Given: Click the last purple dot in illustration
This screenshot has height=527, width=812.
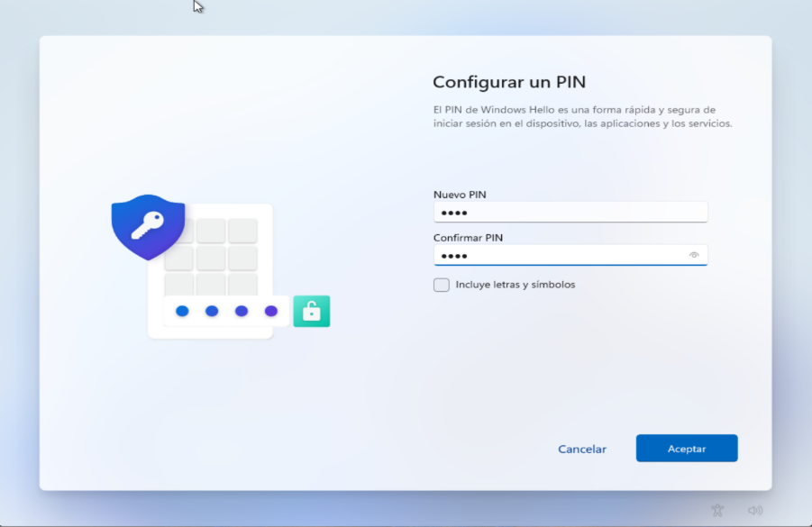Looking at the screenshot, I should 271,311.
